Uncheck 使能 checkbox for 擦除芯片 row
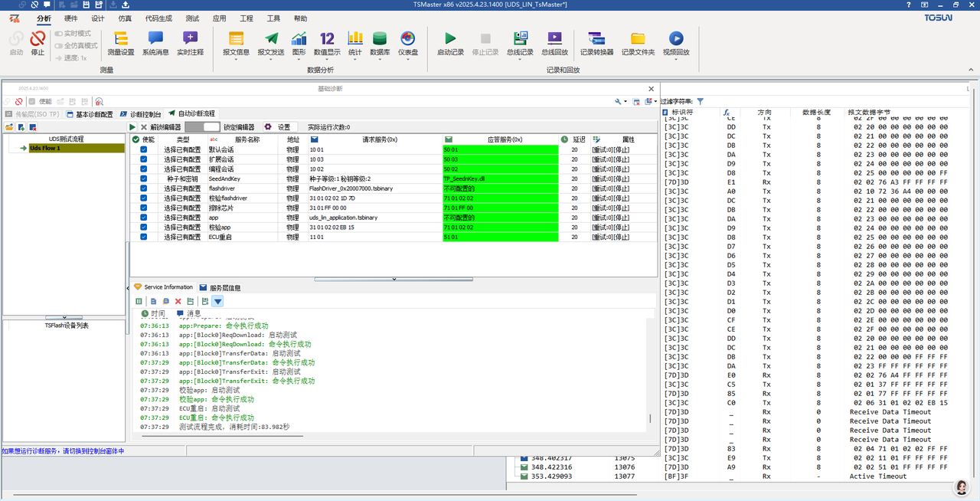The image size is (980, 501). point(143,208)
